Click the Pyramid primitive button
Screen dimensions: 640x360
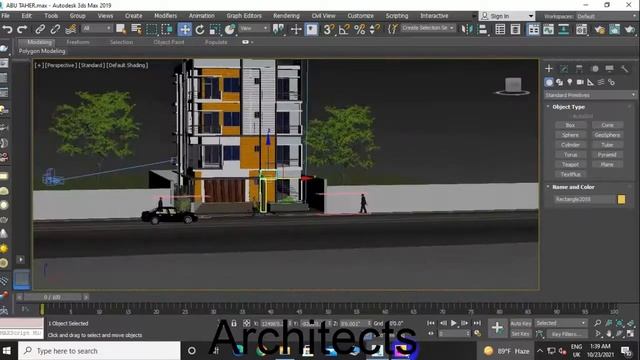pos(607,155)
